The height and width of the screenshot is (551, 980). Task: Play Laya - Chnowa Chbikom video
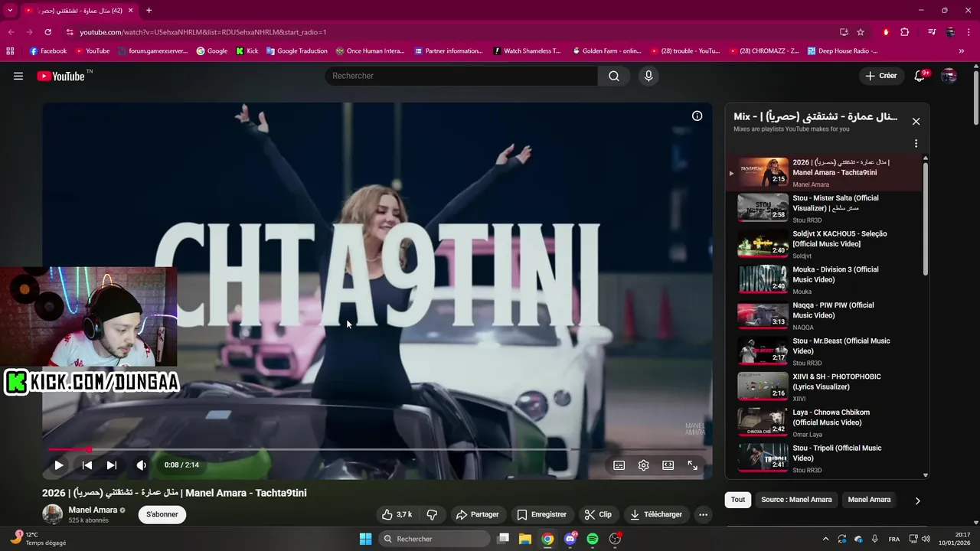pos(825,422)
